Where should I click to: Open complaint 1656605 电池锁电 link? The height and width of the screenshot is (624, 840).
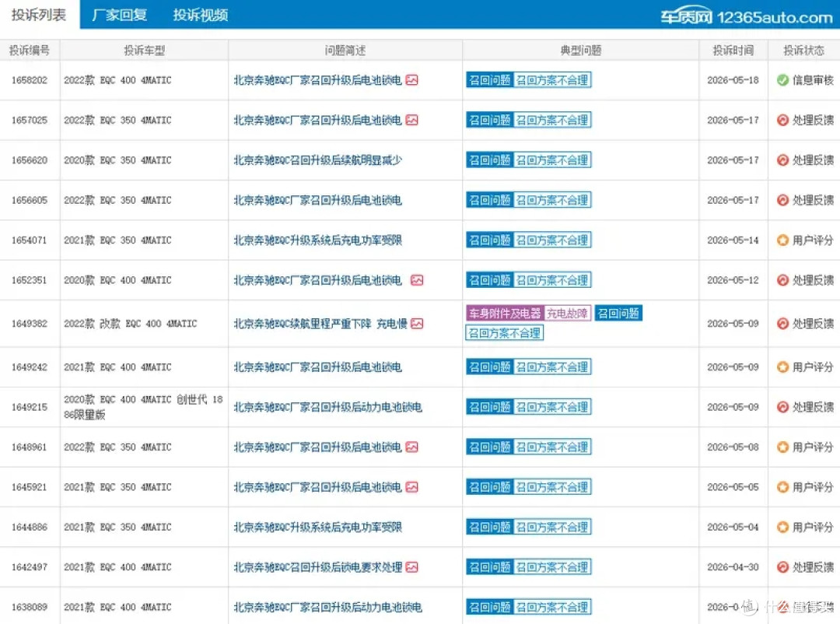317,200
